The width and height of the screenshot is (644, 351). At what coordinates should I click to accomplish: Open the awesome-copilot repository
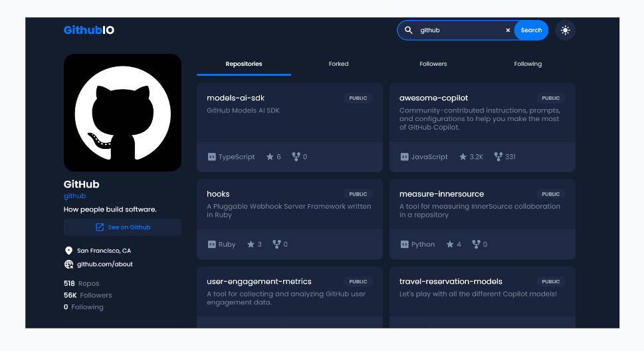(434, 98)
